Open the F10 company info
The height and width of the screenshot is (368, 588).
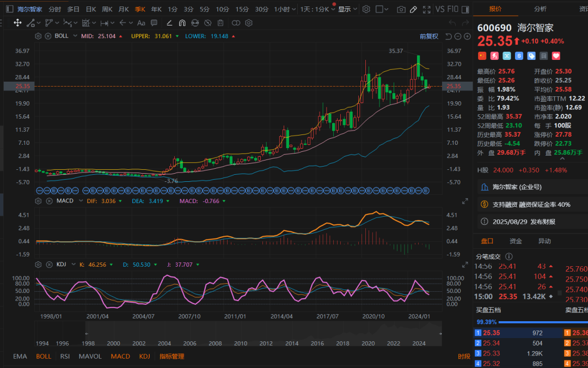pos(452,9)
